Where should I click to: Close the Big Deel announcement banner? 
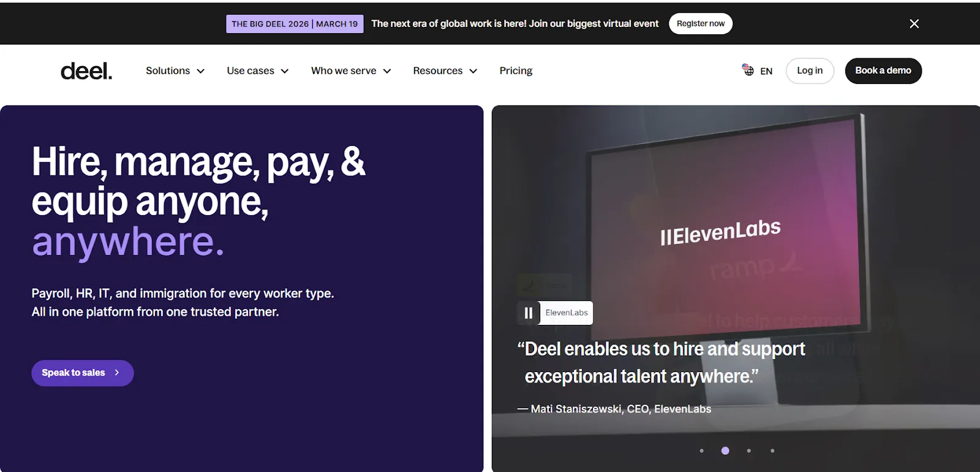[914, 23]
